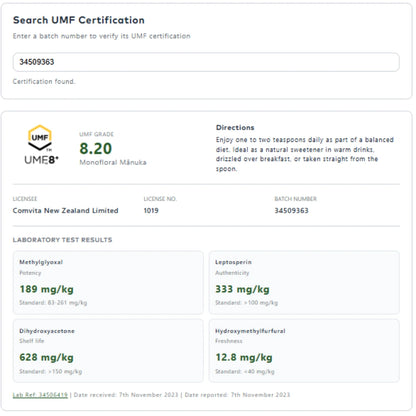Click the batch number search field

206,62
